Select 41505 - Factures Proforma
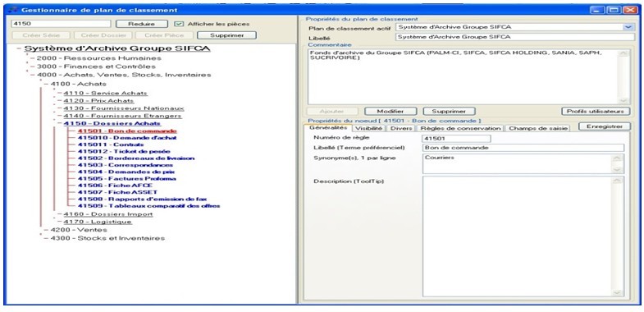 [x=126, y=179]
